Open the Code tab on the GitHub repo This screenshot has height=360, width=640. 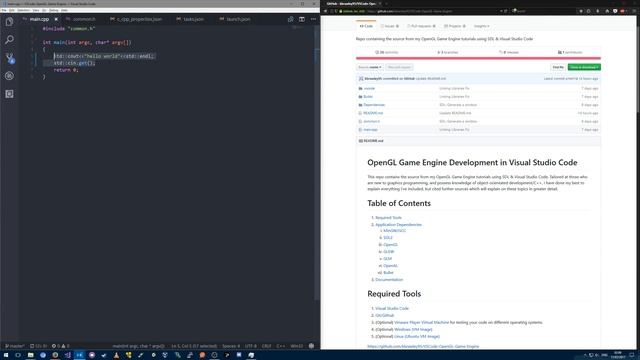pyautogui.click(x=366, y=26)
